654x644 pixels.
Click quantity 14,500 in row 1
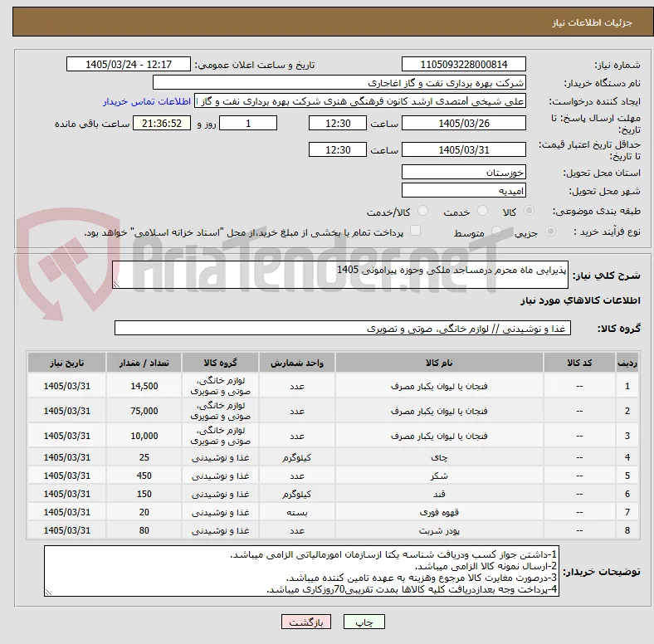[144, 386]
